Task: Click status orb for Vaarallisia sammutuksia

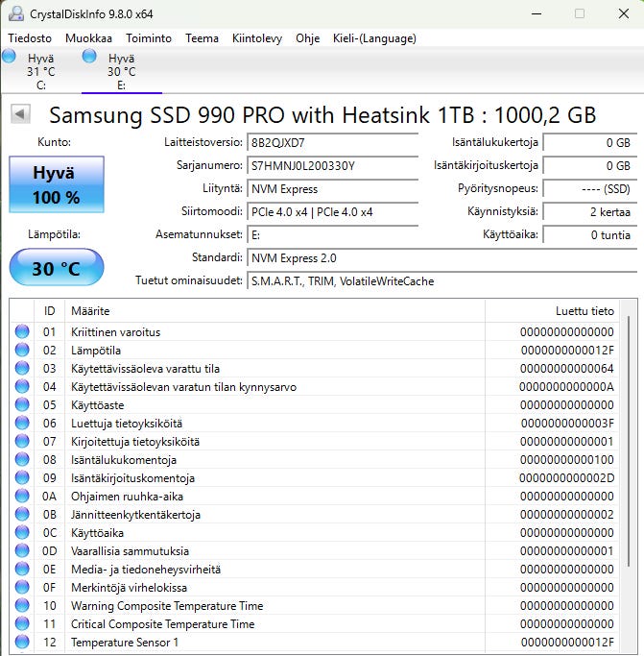Action: coord(22,551)
